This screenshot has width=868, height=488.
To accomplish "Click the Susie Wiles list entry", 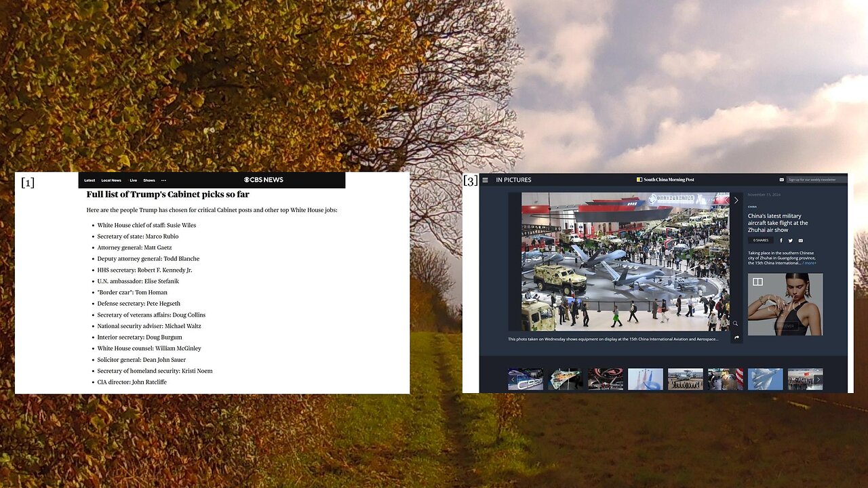I will point(146,225).
